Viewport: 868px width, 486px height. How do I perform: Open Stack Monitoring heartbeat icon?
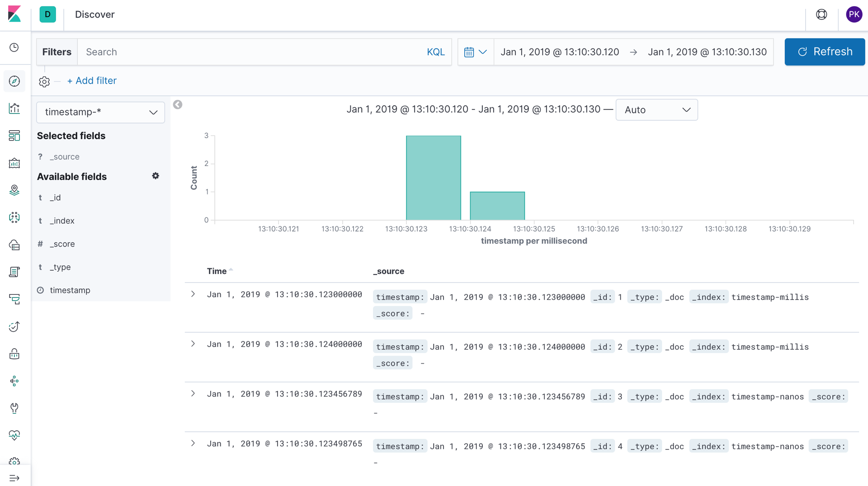click(x=14, y=435)
